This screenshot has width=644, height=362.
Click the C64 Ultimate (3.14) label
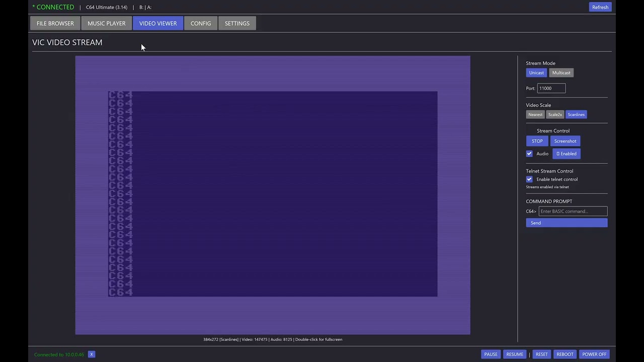point(107,7)
